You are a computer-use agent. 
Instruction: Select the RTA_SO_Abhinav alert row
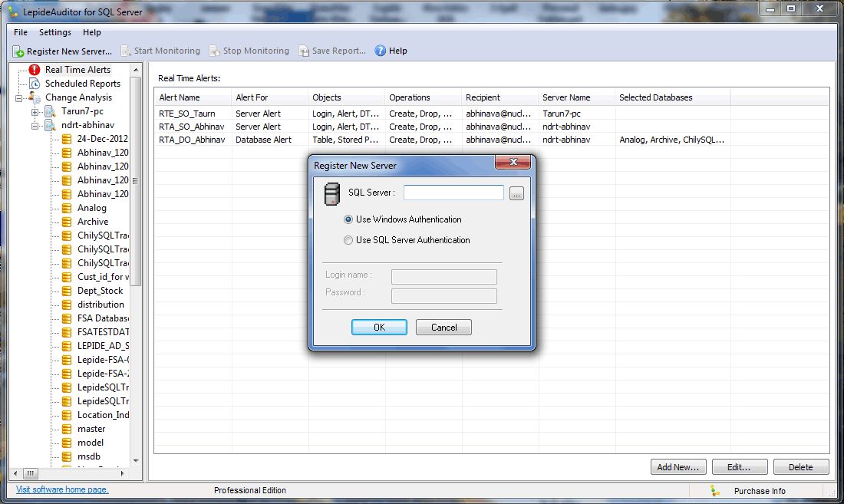pos(491,127)
